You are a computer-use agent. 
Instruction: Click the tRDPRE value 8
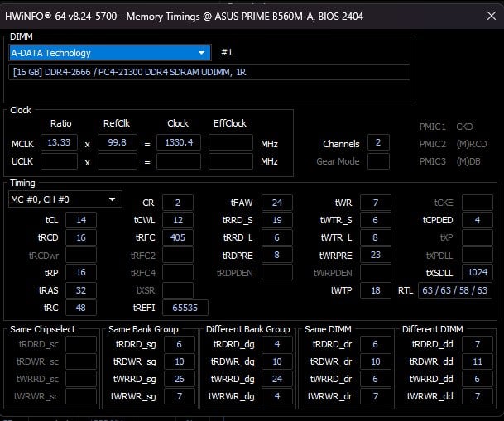(277, 255)
